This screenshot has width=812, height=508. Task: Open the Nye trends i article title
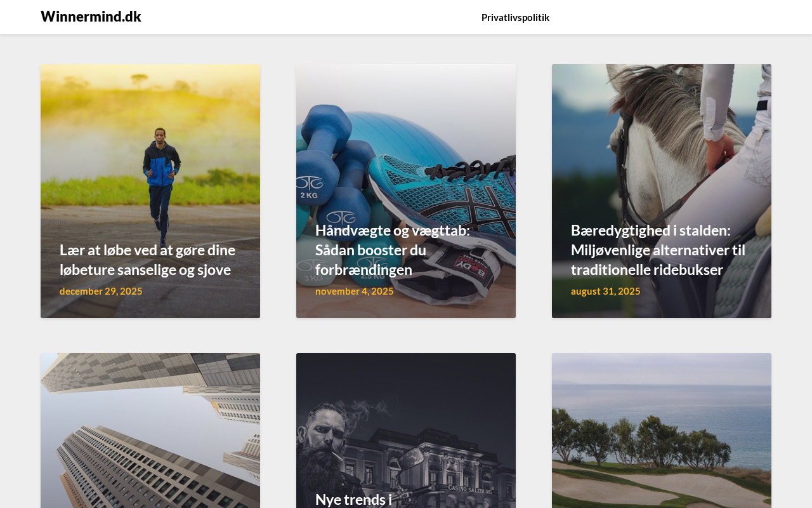353,499
